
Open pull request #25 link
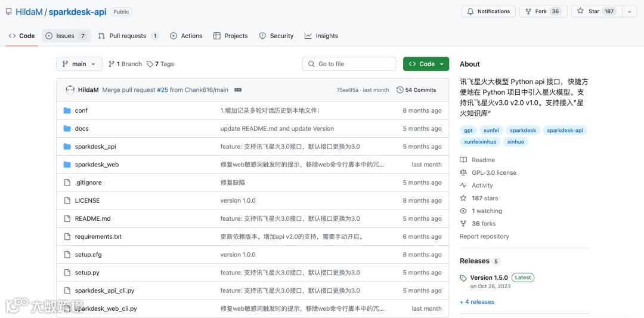162,89
